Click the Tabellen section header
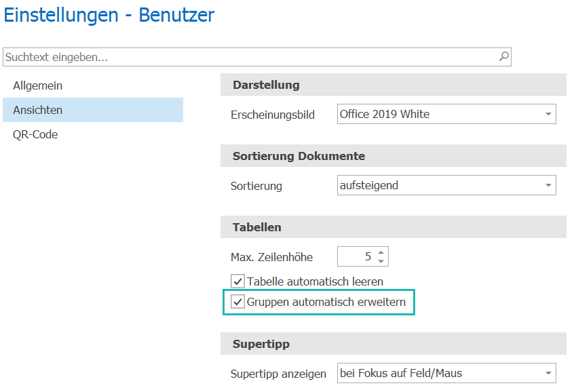Screen dimensions: 576x392 (393, 227)
